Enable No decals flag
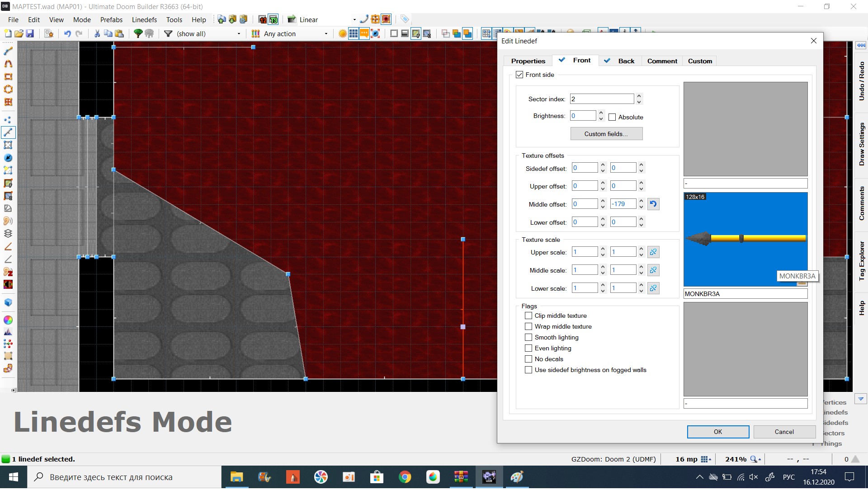This screenshot has width=868, height=490. tap(528, 359)
